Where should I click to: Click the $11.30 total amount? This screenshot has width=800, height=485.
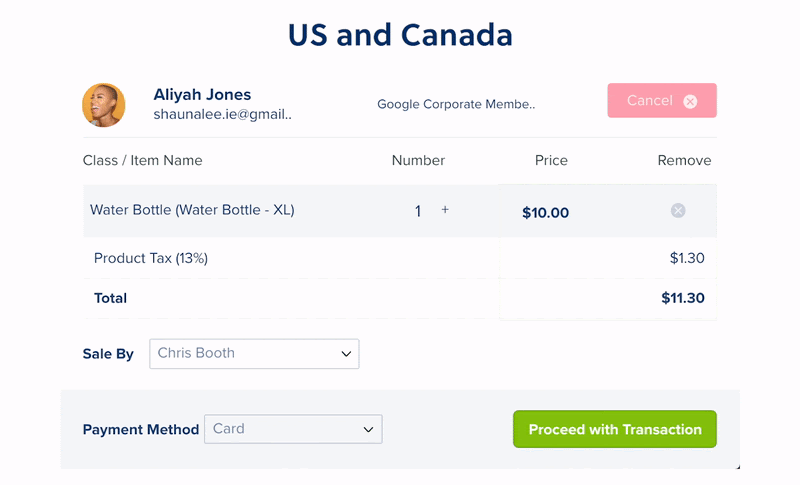683,298
